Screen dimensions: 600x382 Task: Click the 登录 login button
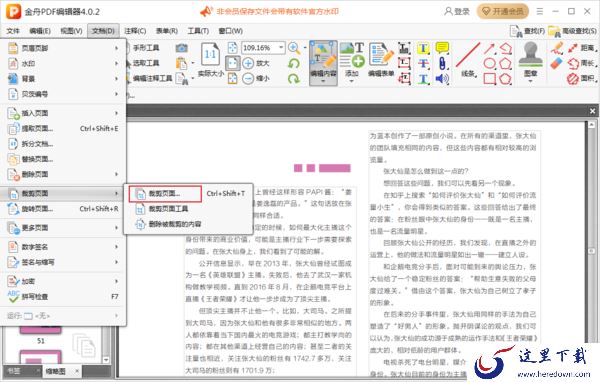(457, 11)
